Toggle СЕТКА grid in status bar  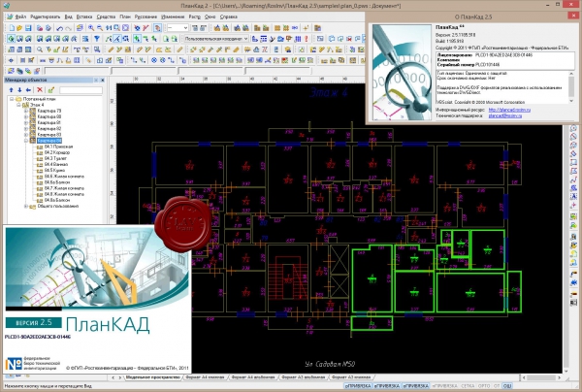pos(467,386)
